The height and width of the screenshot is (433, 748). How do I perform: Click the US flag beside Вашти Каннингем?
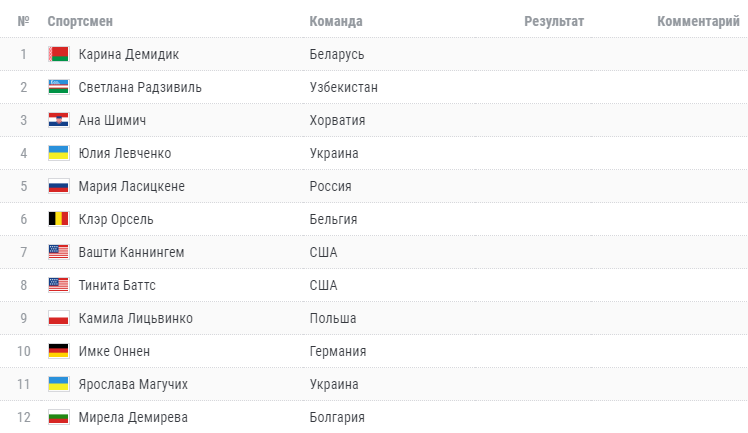pos(58,252)
